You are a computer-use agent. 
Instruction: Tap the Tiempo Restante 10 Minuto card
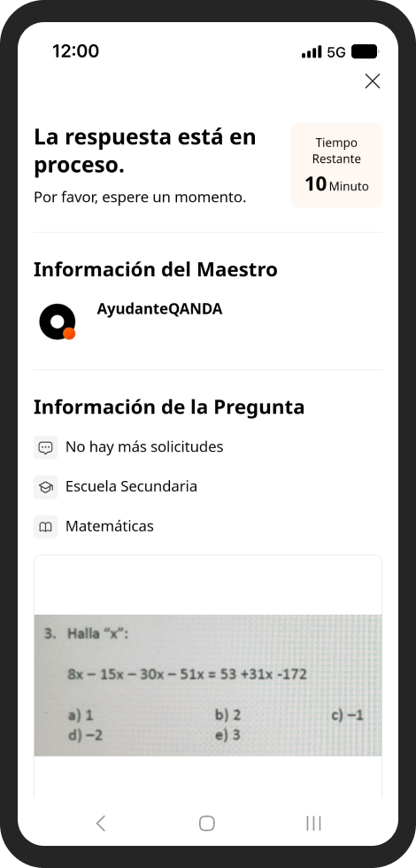pos(337,166)
